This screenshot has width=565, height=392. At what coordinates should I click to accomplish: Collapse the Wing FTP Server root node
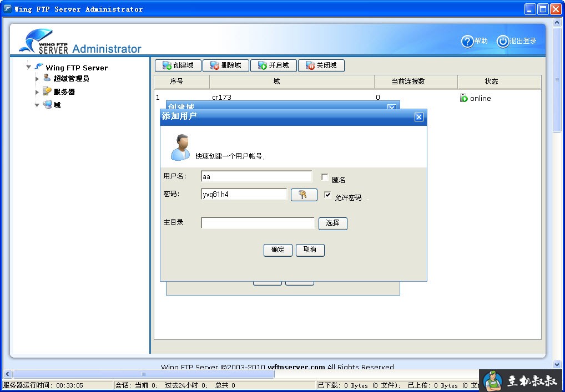(x=28, y=67)
